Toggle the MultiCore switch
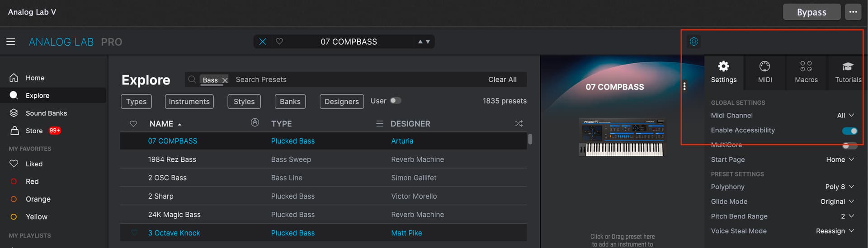868x248 pixels. (x=849, y=145)
